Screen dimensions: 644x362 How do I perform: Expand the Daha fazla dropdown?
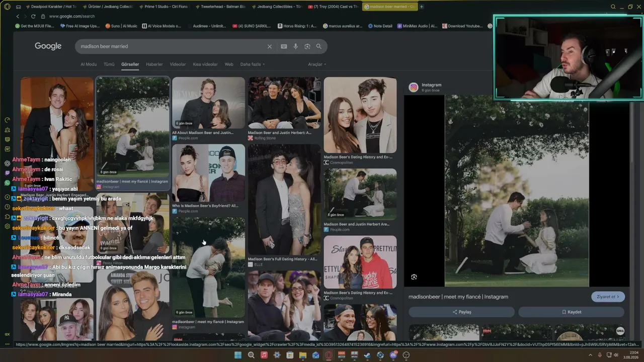point(253,64)
